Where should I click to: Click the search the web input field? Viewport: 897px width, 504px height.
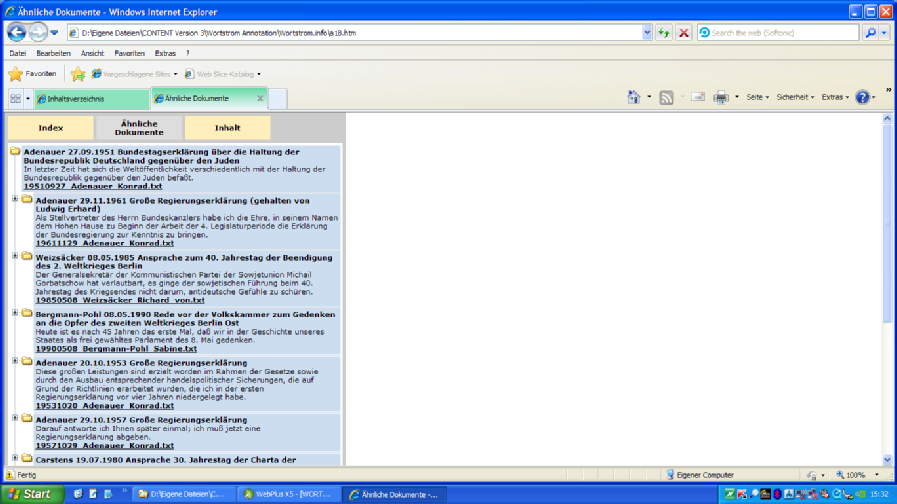click(x=780, y=32)
